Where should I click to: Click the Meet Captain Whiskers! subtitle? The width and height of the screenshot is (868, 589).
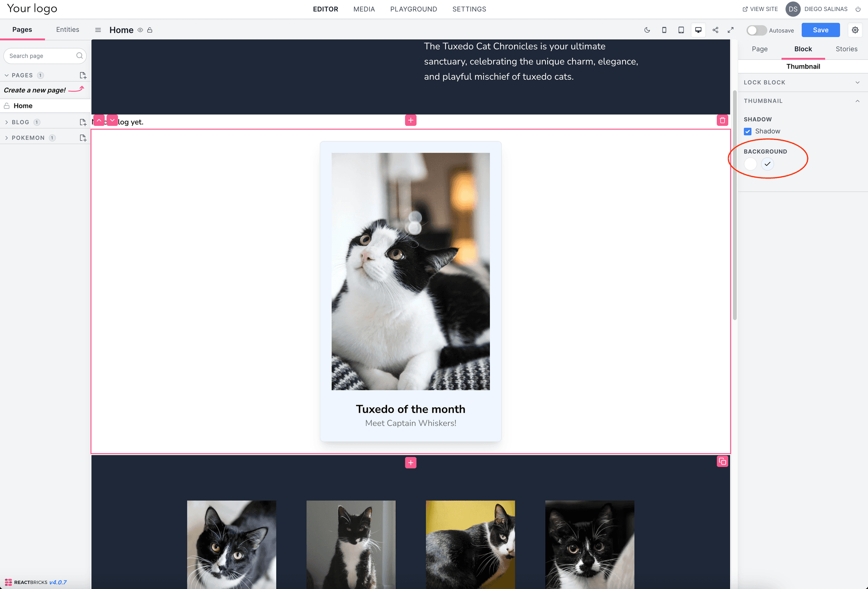click(x=410, y=423)
